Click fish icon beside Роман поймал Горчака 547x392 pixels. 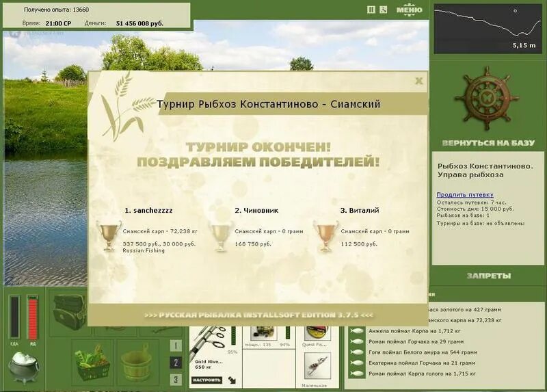click(356, 342)
